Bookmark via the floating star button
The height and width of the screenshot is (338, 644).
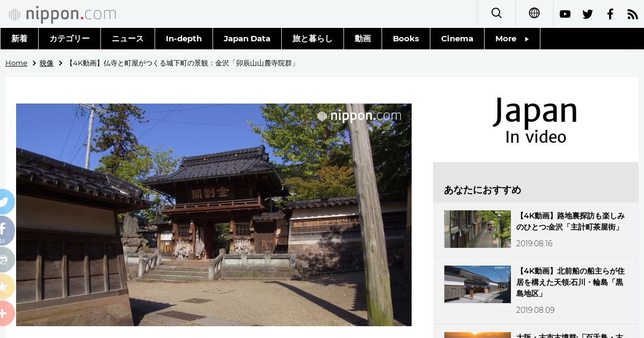coord(5,287)
